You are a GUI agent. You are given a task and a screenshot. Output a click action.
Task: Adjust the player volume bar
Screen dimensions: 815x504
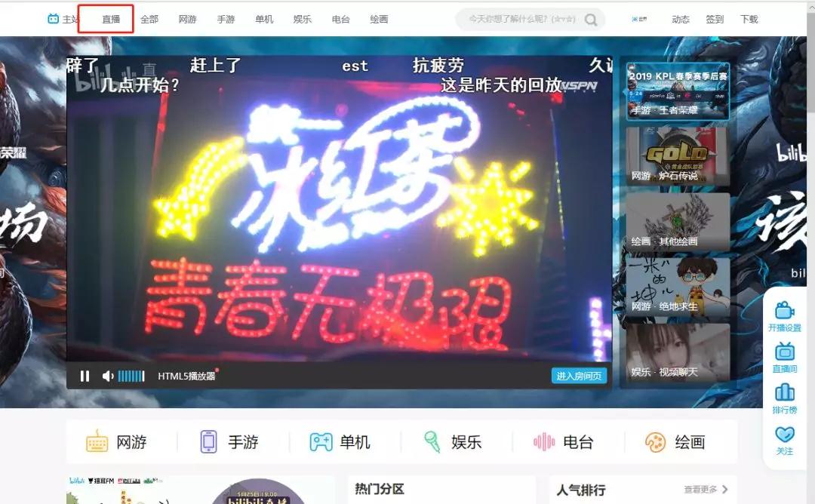pos(131,376)
